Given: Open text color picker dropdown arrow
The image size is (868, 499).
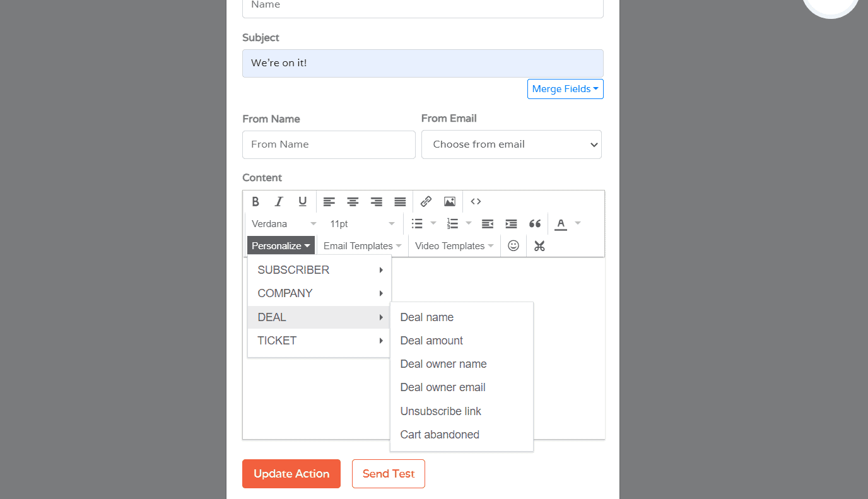Looking at the screenshot, I should point(578,223).
